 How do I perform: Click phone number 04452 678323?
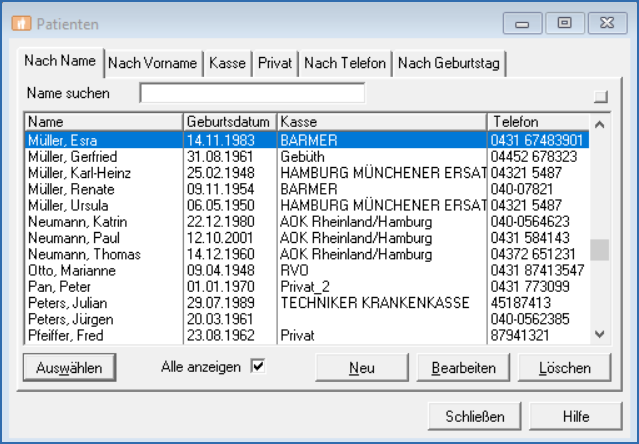pyautogui.click(x=534, y=156)
